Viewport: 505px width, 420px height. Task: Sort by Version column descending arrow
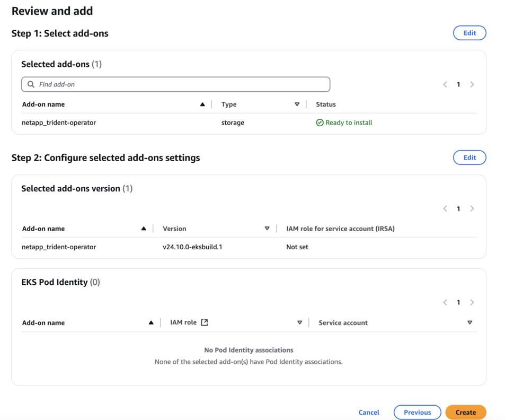click(x=267, y=229)
